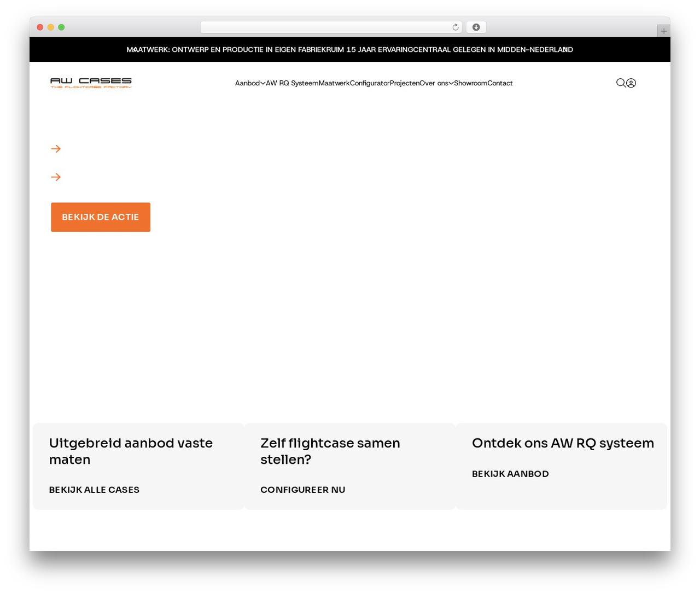The width and height of the screenshot is (700, 593).
Task: Add a new browser tab
Action: pyautogui.click(x=664, y=31)
